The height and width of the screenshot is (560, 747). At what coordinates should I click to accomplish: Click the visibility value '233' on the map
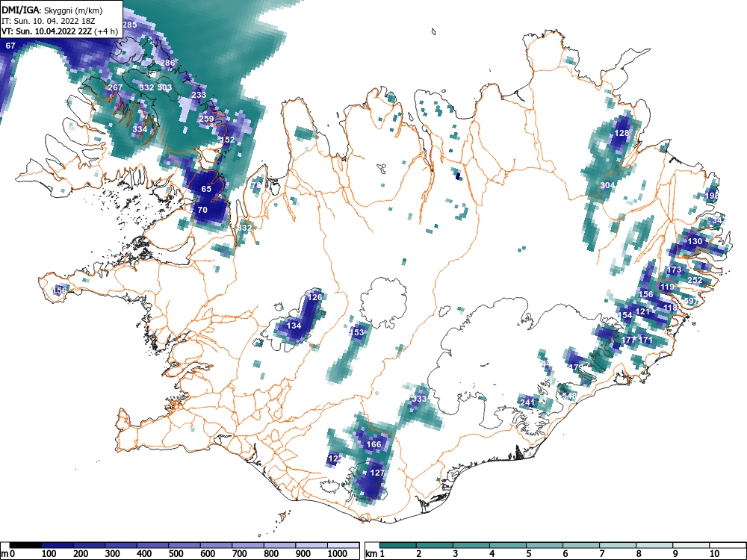tap(199, 95)
